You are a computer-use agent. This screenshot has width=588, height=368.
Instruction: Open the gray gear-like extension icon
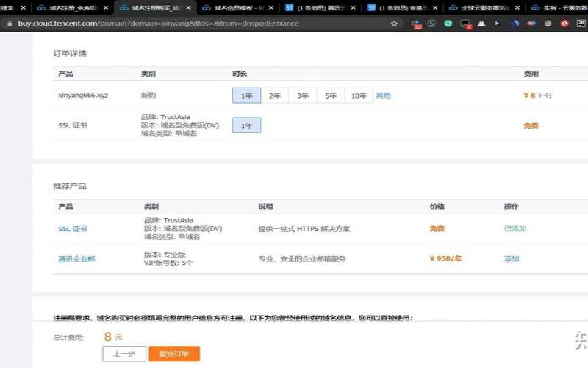[x=548, y=24]
